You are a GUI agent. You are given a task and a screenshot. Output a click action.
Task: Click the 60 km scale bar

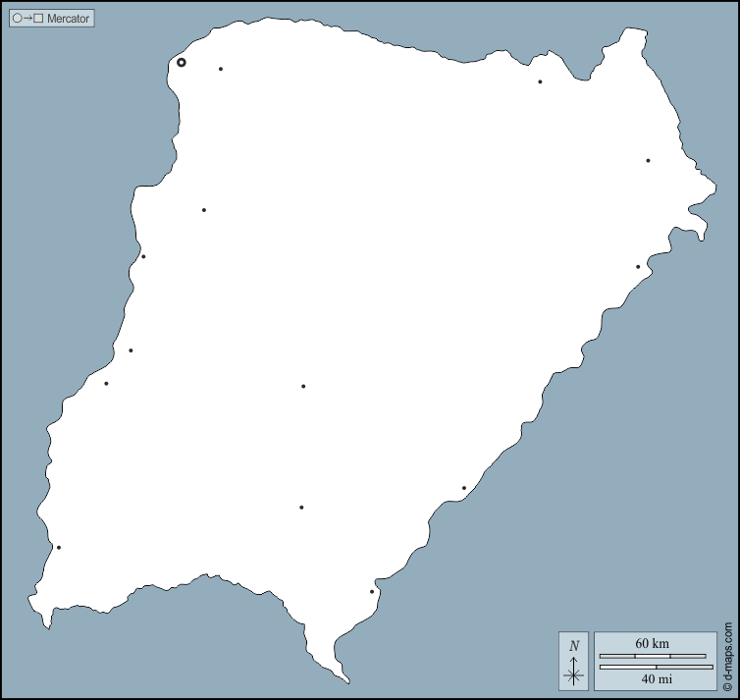pos(653,655)
